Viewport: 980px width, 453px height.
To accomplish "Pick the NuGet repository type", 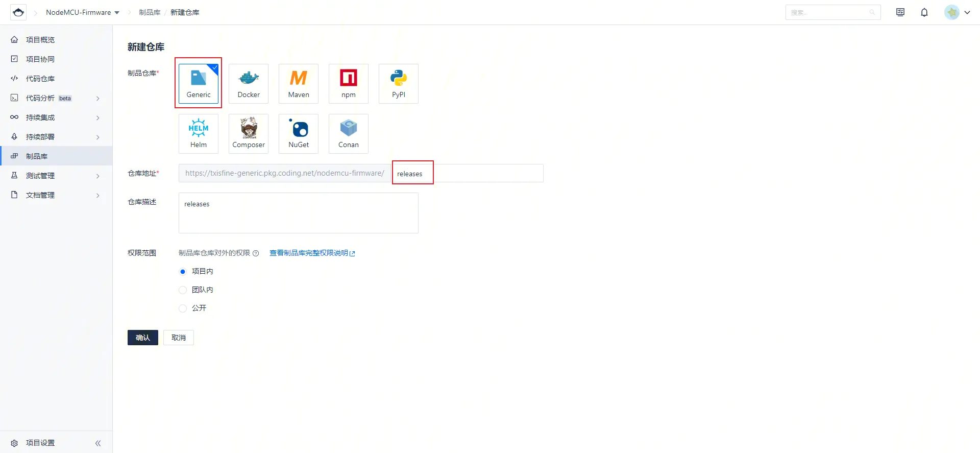I will click(x=299, y=134).
